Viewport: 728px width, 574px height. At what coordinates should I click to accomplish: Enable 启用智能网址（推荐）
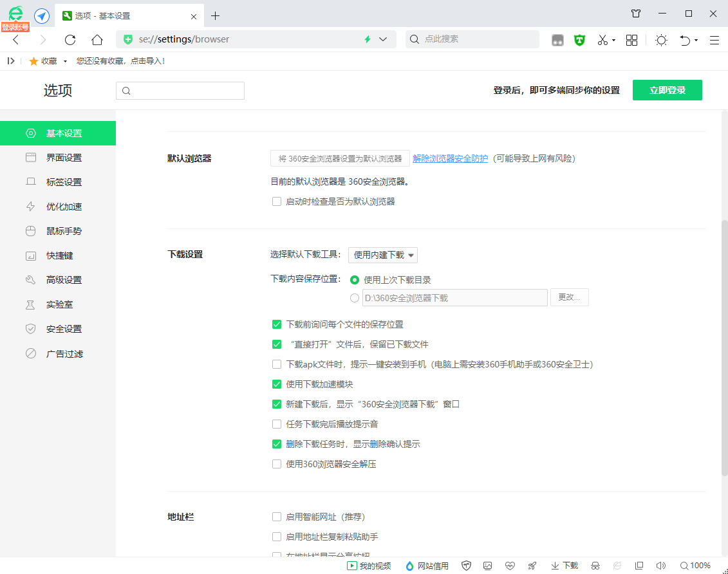pyautogui.click(x=277, y=516)
